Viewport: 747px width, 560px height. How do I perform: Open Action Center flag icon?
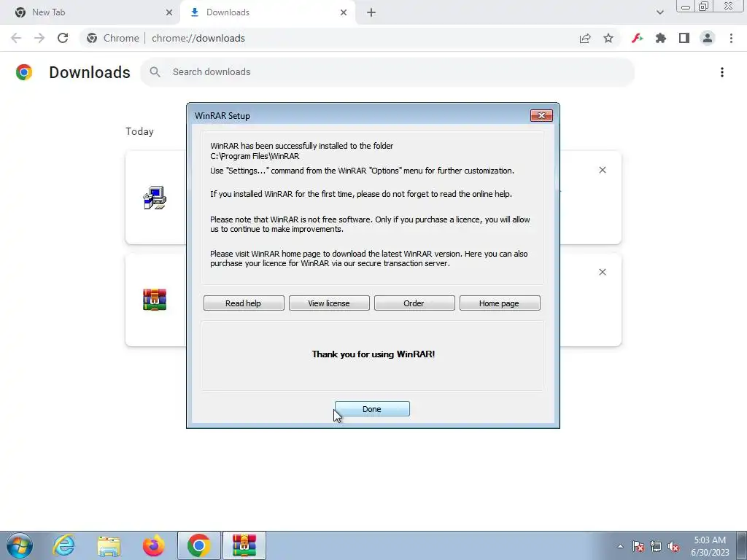[638, 546]
